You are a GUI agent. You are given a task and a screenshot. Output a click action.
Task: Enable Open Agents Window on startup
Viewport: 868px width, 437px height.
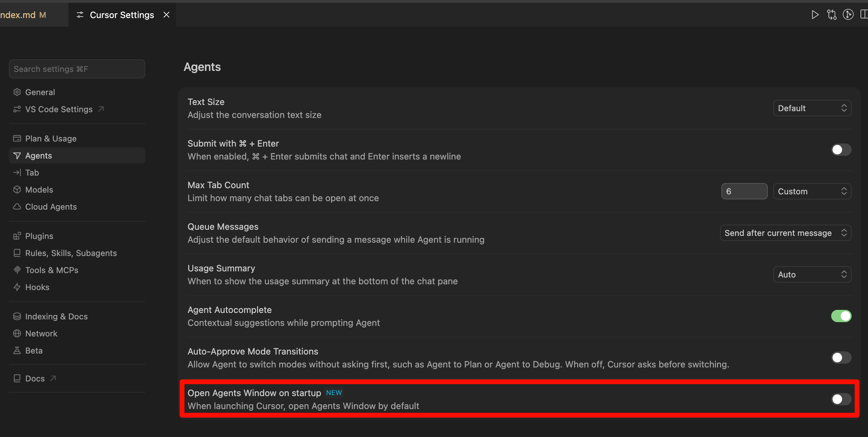point(841,399)
